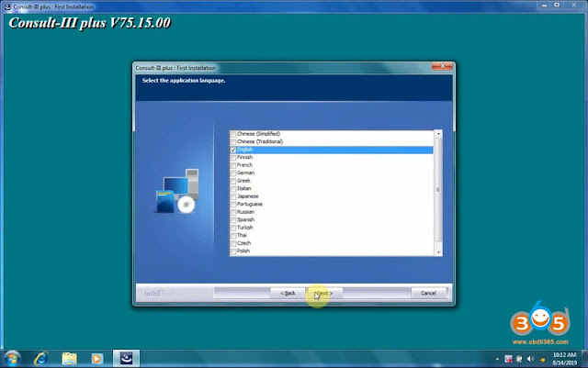Screen dimensions: 588x368
Task: Open Windows Media Player from taskbar
Action: (x=97, y=359)
